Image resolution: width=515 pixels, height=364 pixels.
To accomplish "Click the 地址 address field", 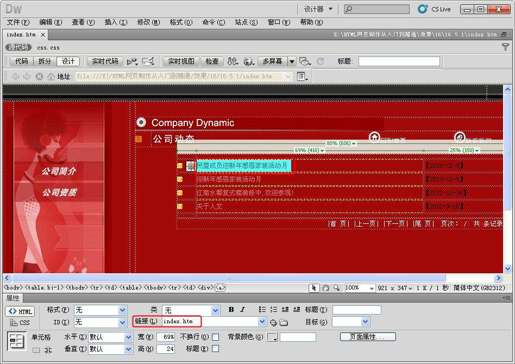I will coord(183,76).
